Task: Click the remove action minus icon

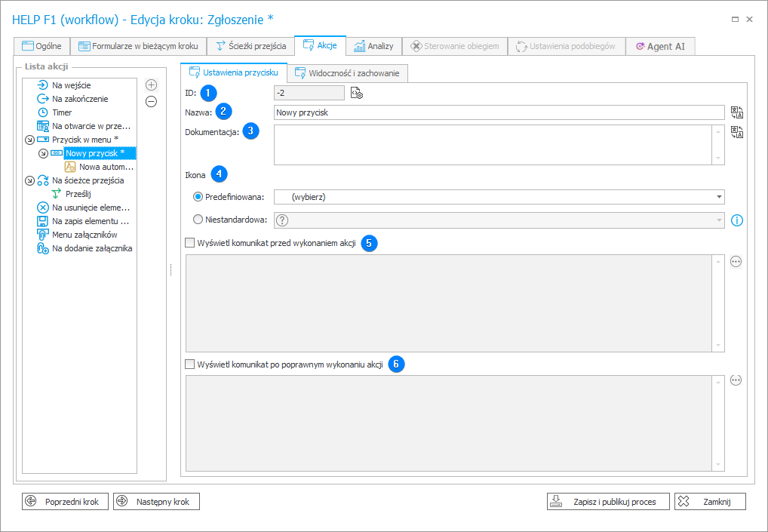Action: point(151,102)
